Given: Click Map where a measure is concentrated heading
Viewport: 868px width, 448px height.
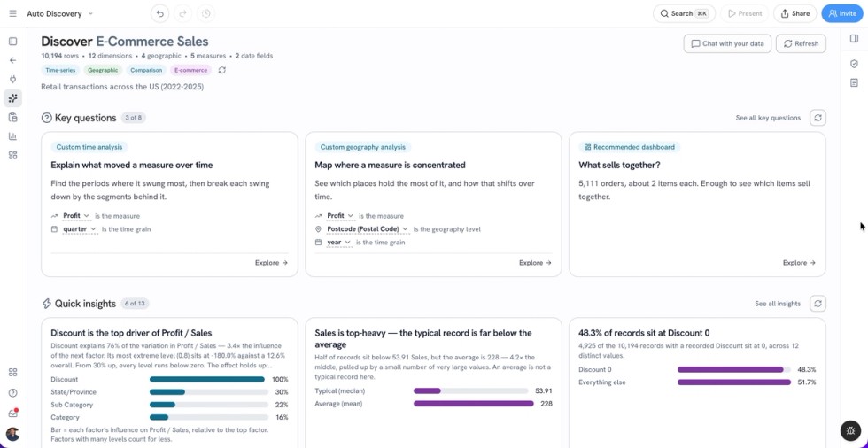Looking at the screenshot, I should [391, 165].
